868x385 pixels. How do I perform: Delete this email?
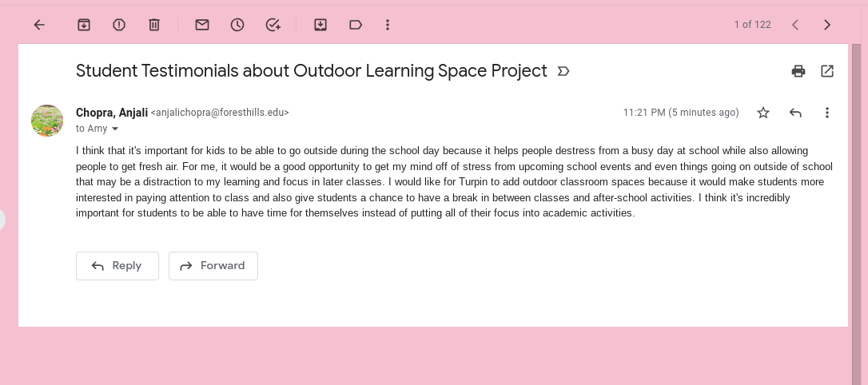pyautogui.click(x=154, y=25)
